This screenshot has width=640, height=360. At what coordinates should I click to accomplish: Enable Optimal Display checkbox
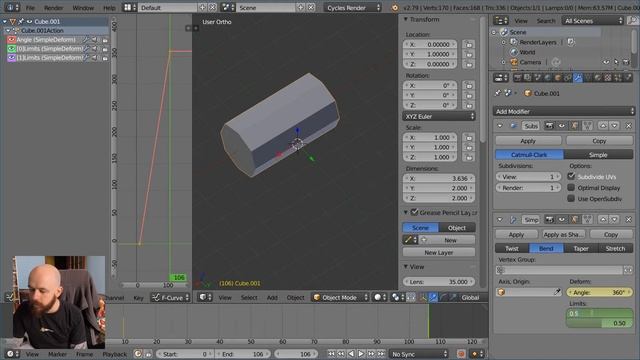571,188
